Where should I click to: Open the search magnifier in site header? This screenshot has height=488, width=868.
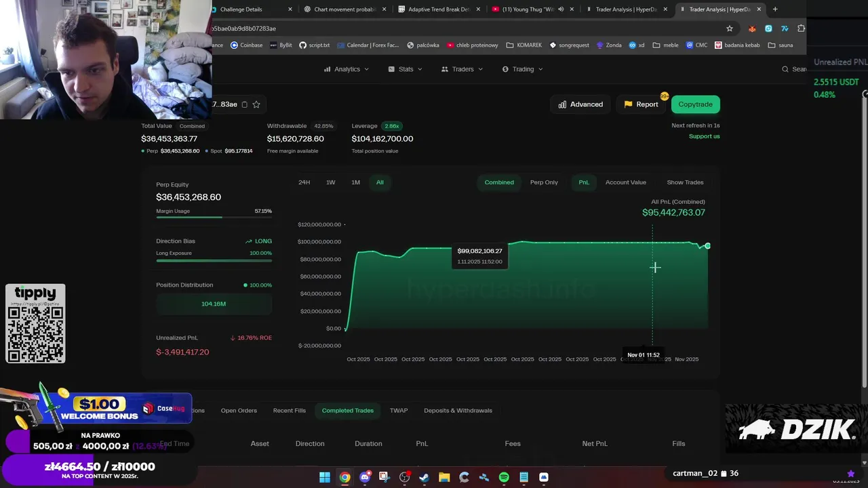pyautogui.click(x=785, y=69)
